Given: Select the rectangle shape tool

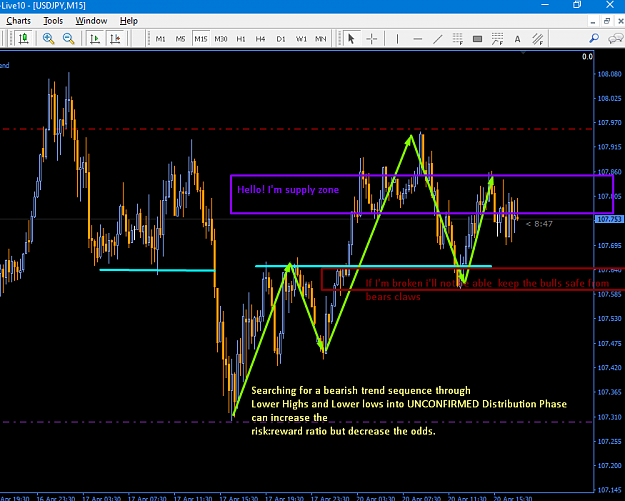Looking at the screenshot, I should pyautogui.click(x=477, y=39).
